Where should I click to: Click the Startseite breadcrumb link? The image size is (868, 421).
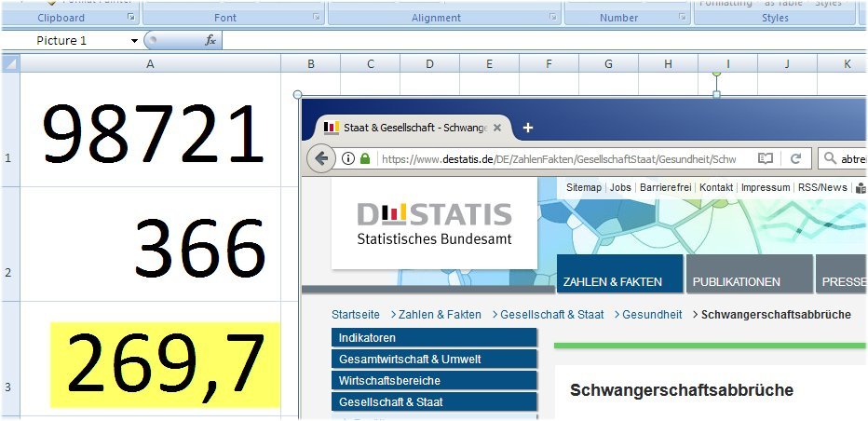[355, 315]
